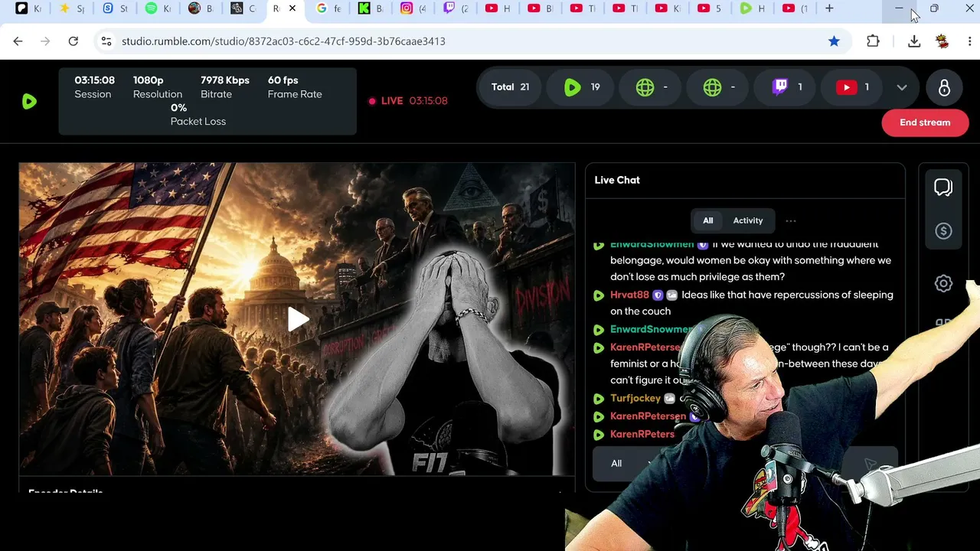Open the Rumble viewer count showing 19
The height and width of the screenshot is (551, 980).
[582, 87]
